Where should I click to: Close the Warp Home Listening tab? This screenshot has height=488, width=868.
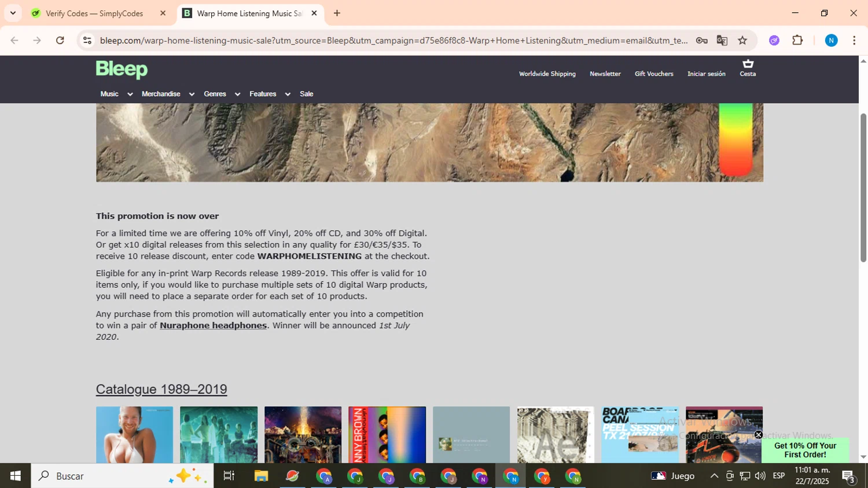(x=314, y=13)
